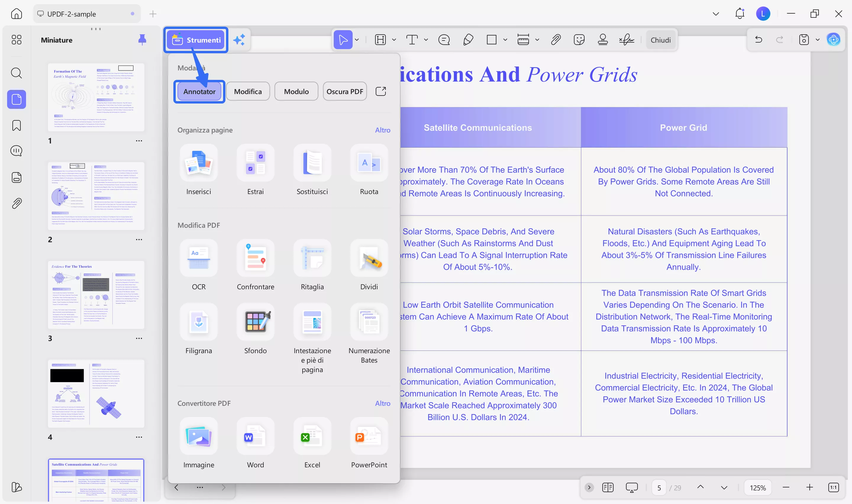Screen dimensions: 852x504
Task: Expand the text tool dropdown arrow
Action: pos(426,40)
